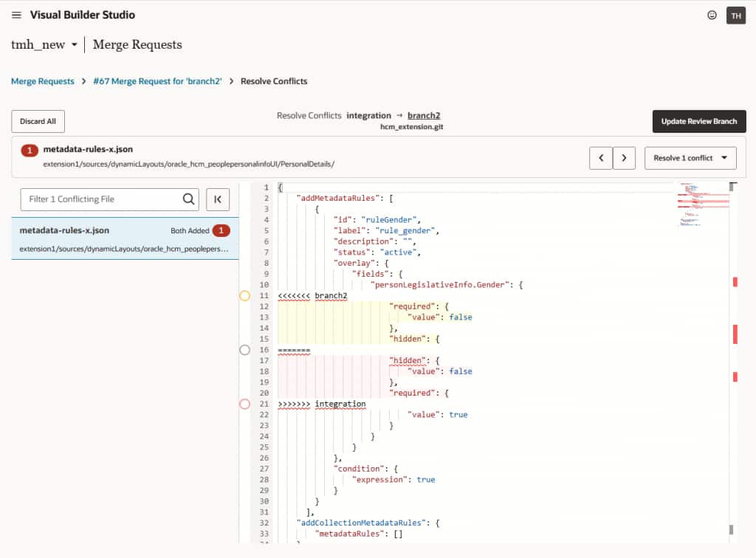Go to previous conflict arrow
This screenshot has width=756, height=558.
601,158
